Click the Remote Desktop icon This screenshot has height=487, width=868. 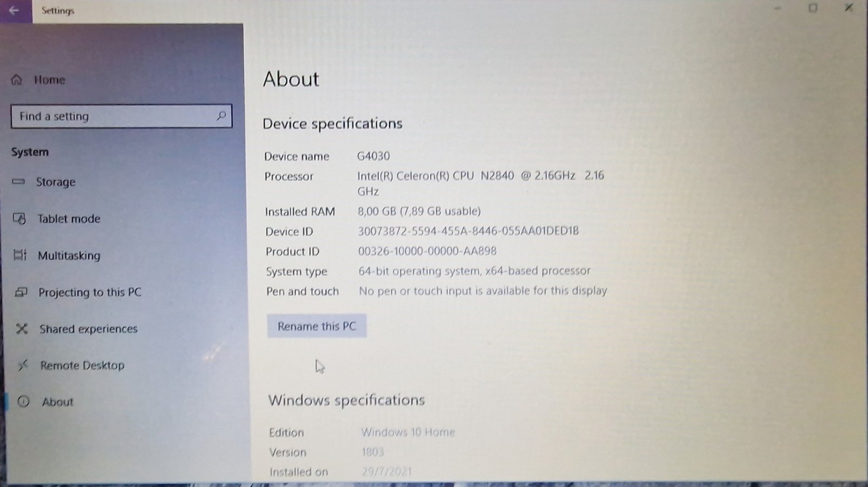point(23,365)
